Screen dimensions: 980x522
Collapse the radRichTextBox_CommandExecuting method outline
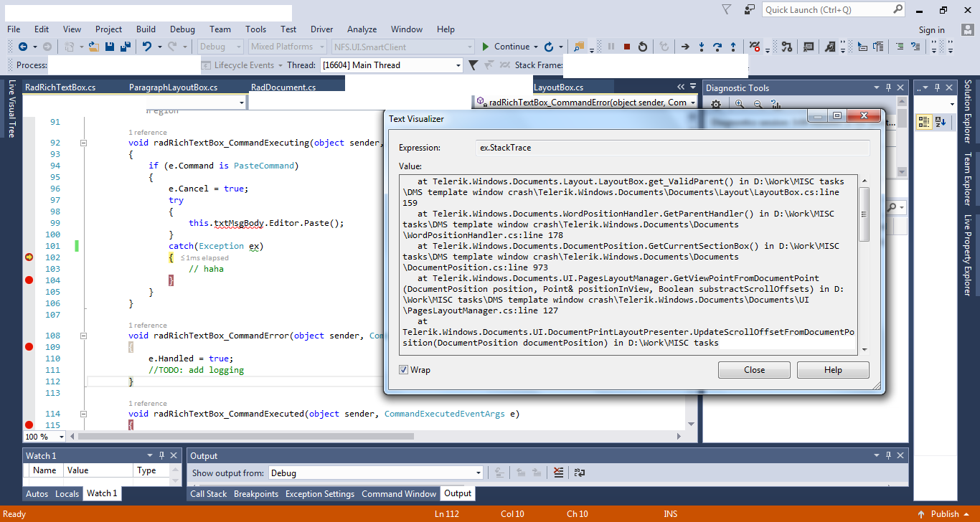(83, 143)
